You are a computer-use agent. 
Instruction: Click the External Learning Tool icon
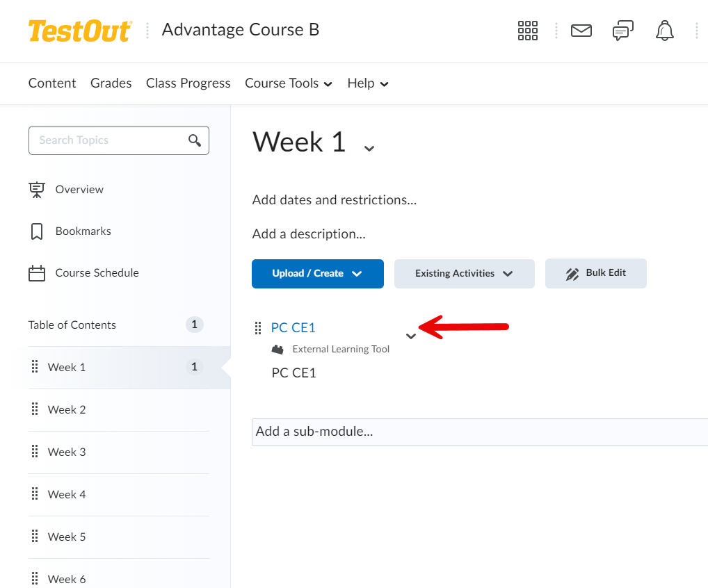pyautogui.click(x=277, y=350)
